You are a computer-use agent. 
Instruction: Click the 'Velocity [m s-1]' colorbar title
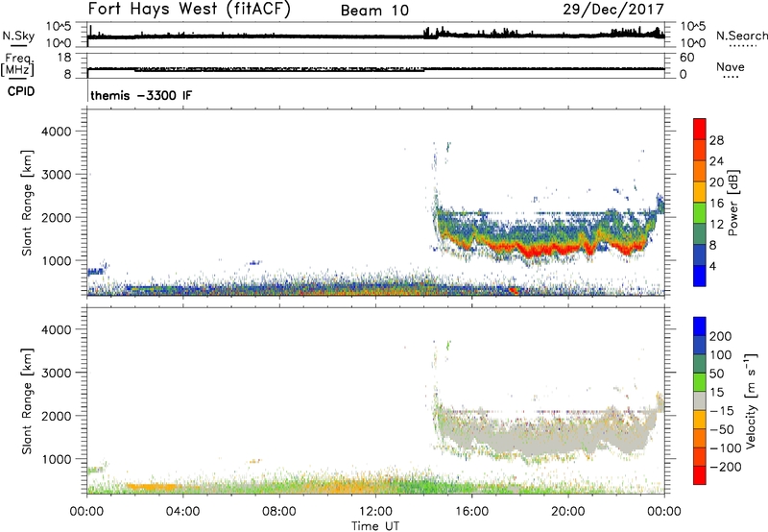pos(751,400)
